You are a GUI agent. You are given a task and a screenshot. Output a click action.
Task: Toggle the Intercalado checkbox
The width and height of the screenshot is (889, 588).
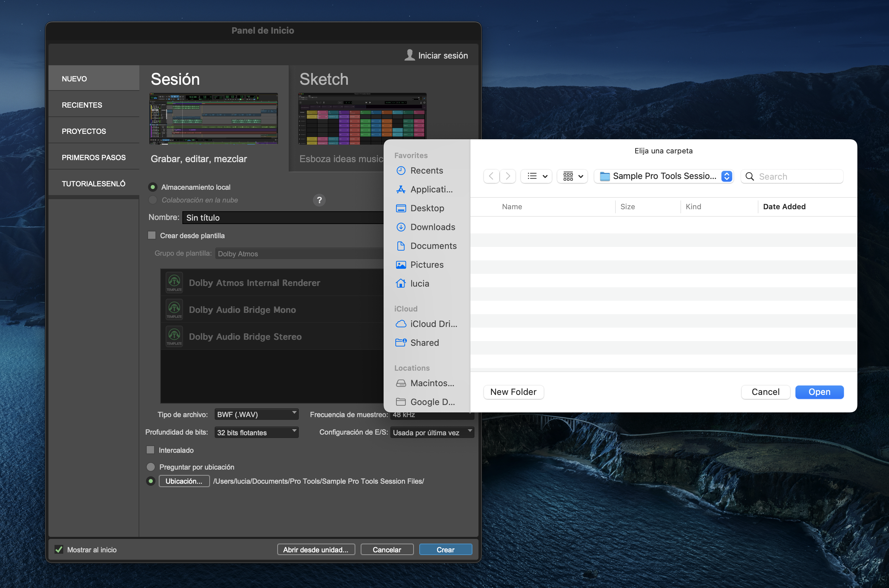pos(150,450)
